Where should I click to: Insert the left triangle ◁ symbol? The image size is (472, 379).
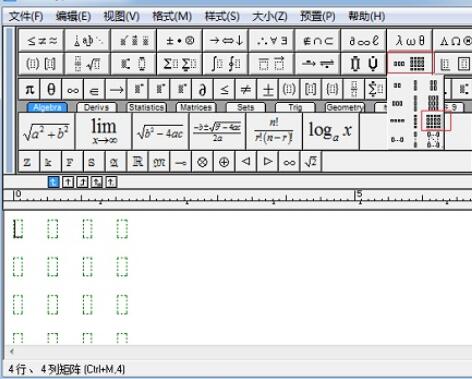click(246, 162)
